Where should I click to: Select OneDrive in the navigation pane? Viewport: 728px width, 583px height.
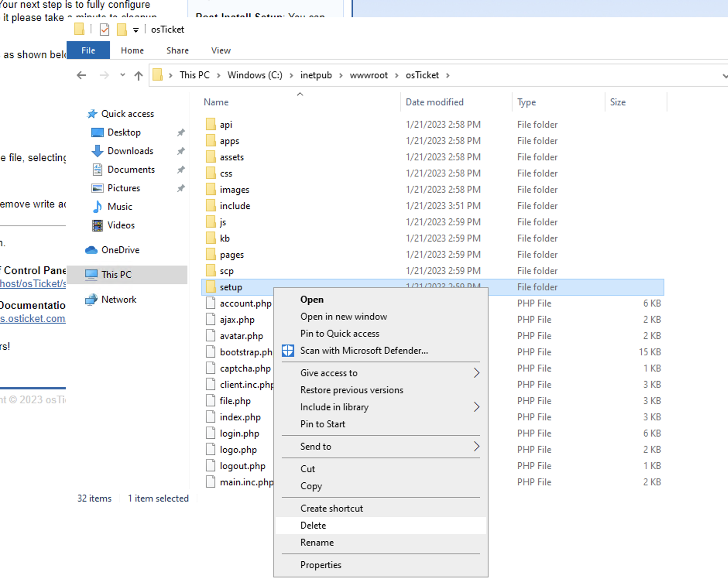click(120, 250)
